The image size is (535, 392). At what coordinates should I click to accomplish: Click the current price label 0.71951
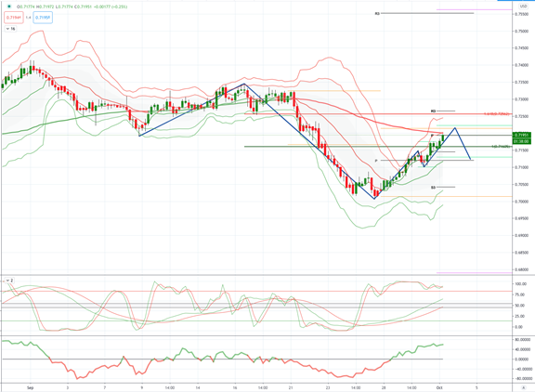[522, 135]
